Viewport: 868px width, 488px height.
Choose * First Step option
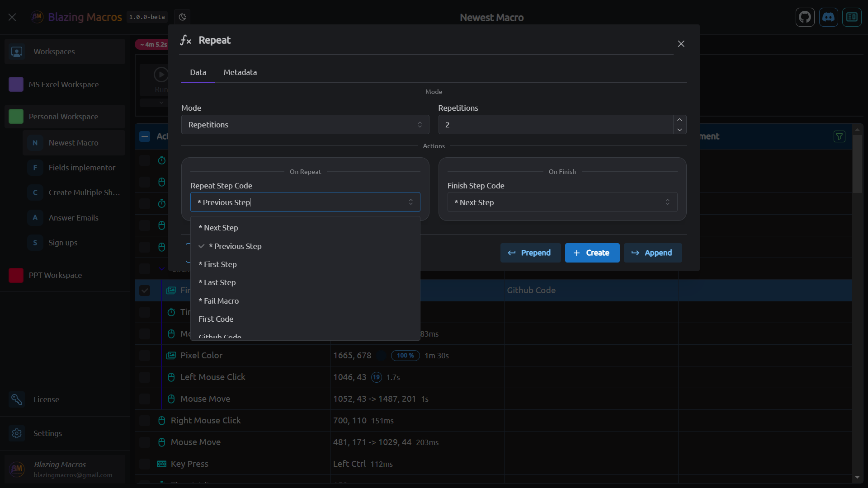point(305,264)
